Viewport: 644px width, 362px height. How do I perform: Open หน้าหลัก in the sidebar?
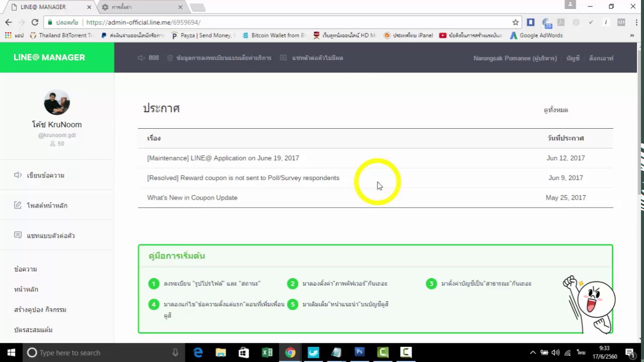[x=26, y=290]
